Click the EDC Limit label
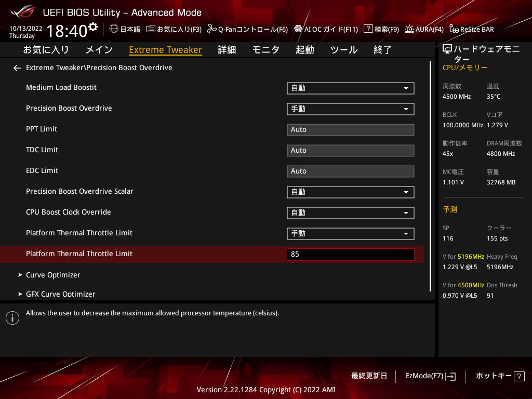The width and height of the screenshot is (532, 399). (x=42, y=170)
